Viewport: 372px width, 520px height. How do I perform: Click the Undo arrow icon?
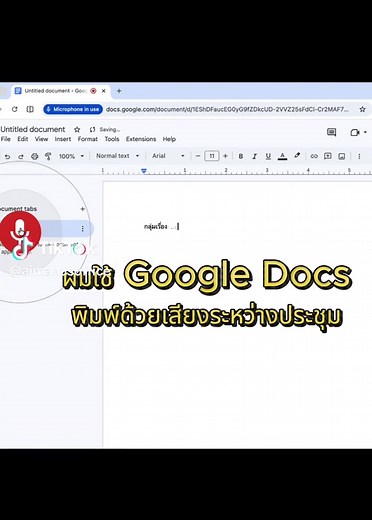tap(7, 156)
